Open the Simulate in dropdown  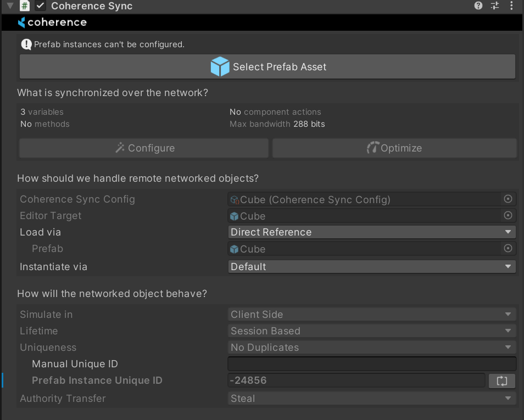[372, 315]
